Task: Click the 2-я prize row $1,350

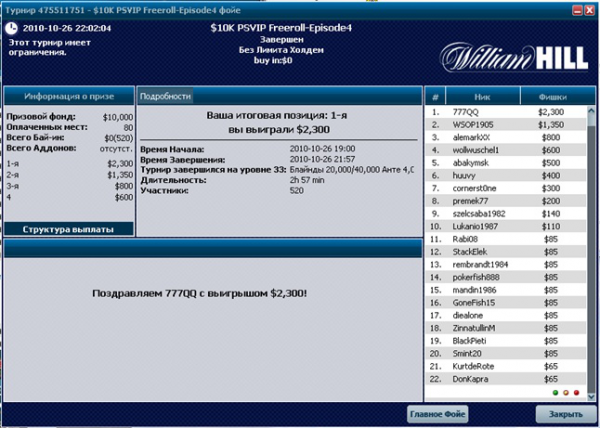Action: pyautogui.click(x=70, y=175)
